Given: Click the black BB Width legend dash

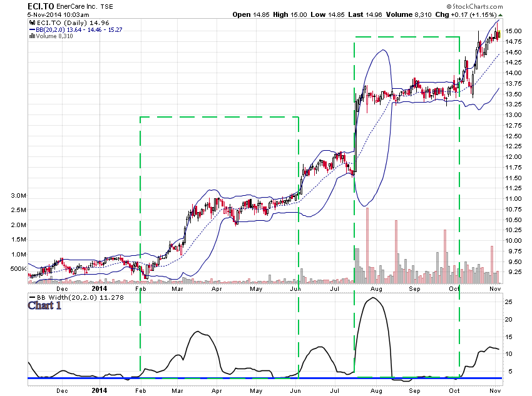Looking at the screenshot, I should [32, 297].
